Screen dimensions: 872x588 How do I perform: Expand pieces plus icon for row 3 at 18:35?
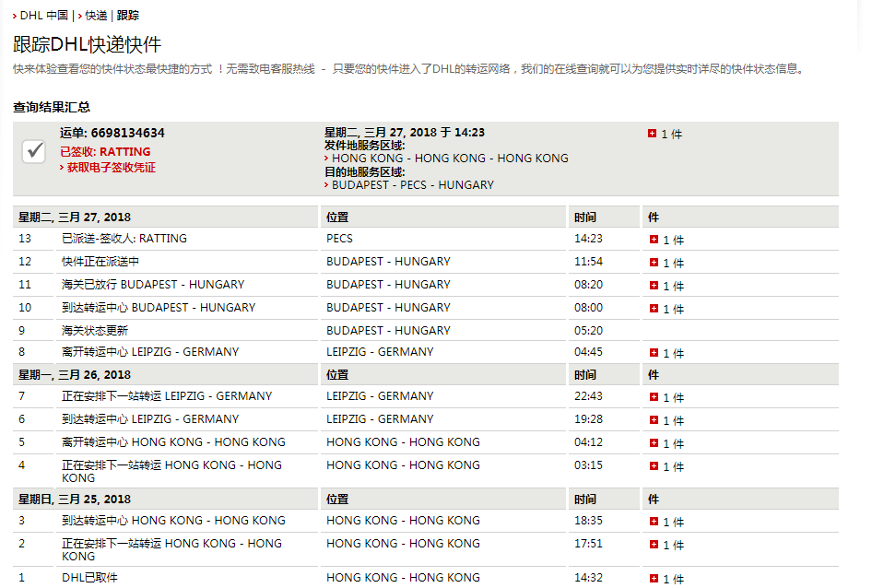(x=654, y=522)
